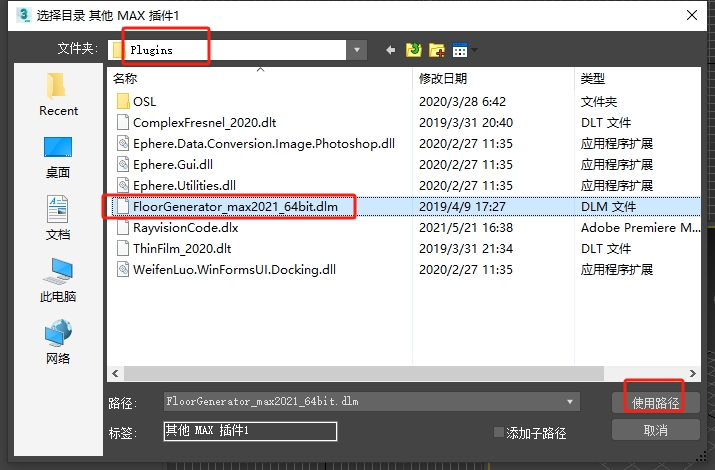Expand the 路径 path dropdown arrow
The height and width of the screenshot is (470, 715).
pyautogui.click(x=570, y=402)
